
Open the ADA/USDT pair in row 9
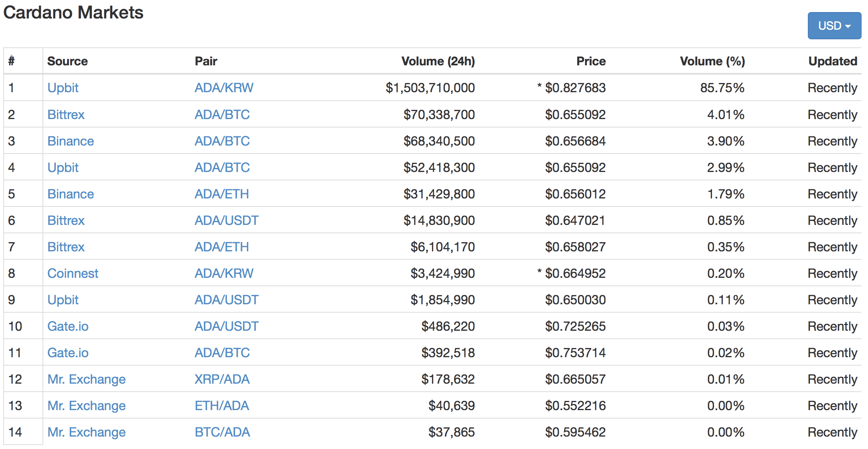[227, 300]
